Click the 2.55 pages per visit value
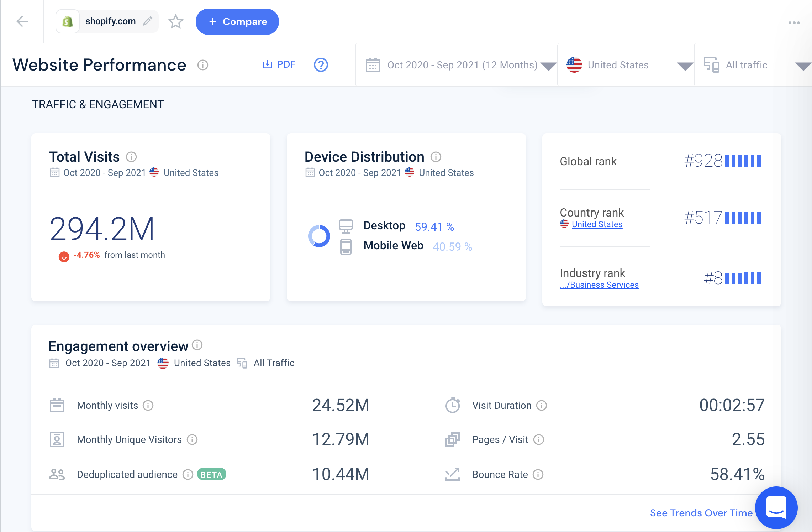This screenshot has width=812, height=532. (748, 439)
